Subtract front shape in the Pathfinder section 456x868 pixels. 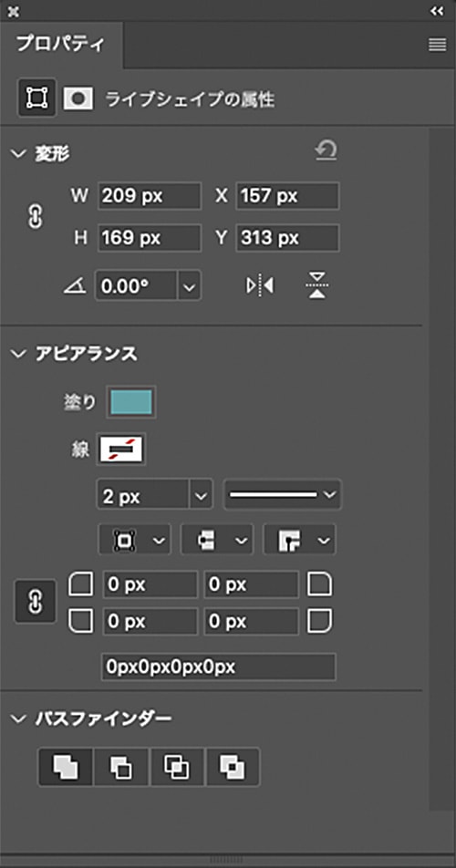pyautogui.click(x=121, y=767)
